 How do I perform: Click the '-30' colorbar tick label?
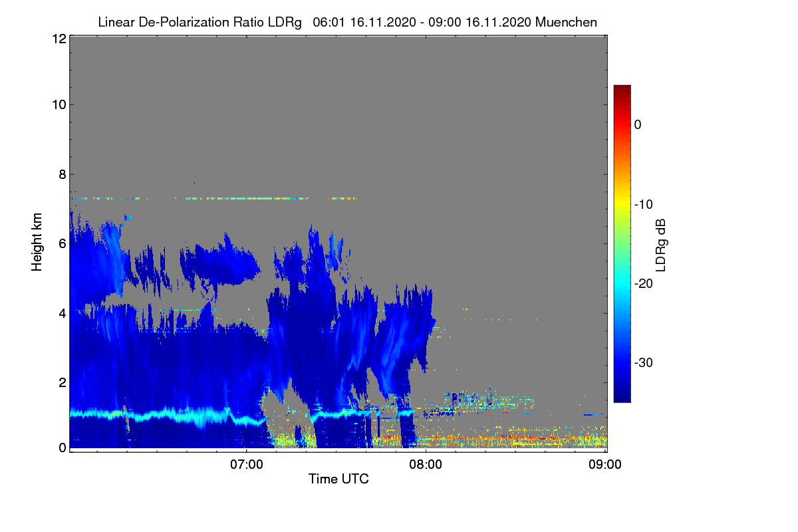point(643,363)
